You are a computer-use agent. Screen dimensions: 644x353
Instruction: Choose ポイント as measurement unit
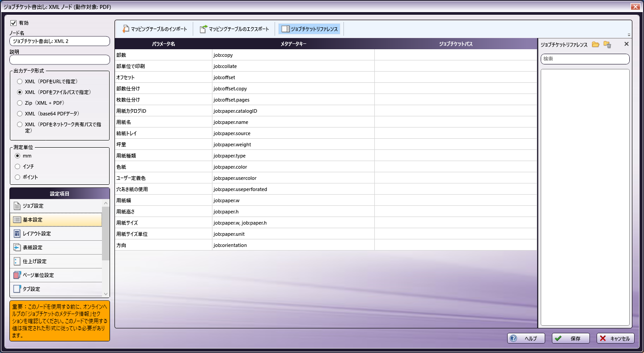click(17, 177)
